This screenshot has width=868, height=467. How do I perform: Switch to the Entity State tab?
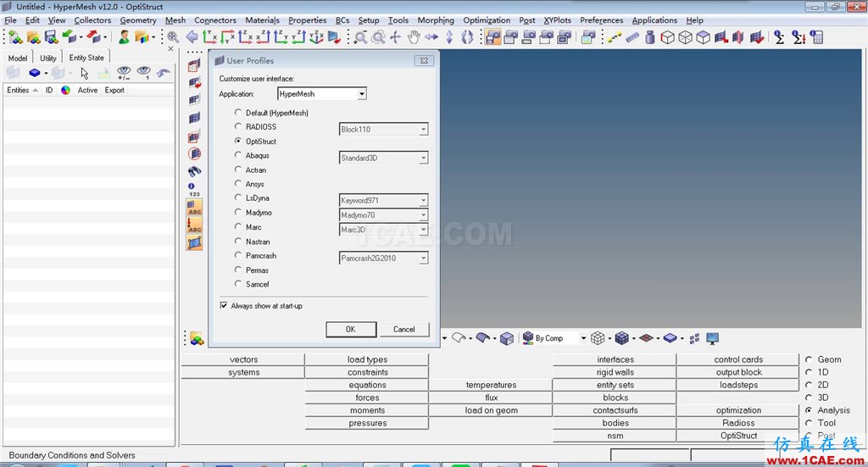(86, 58)
